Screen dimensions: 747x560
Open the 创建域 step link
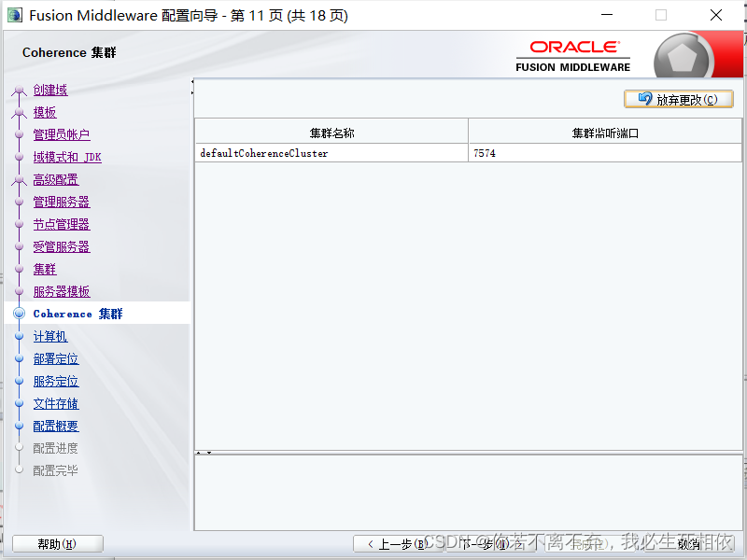point(50,90)
